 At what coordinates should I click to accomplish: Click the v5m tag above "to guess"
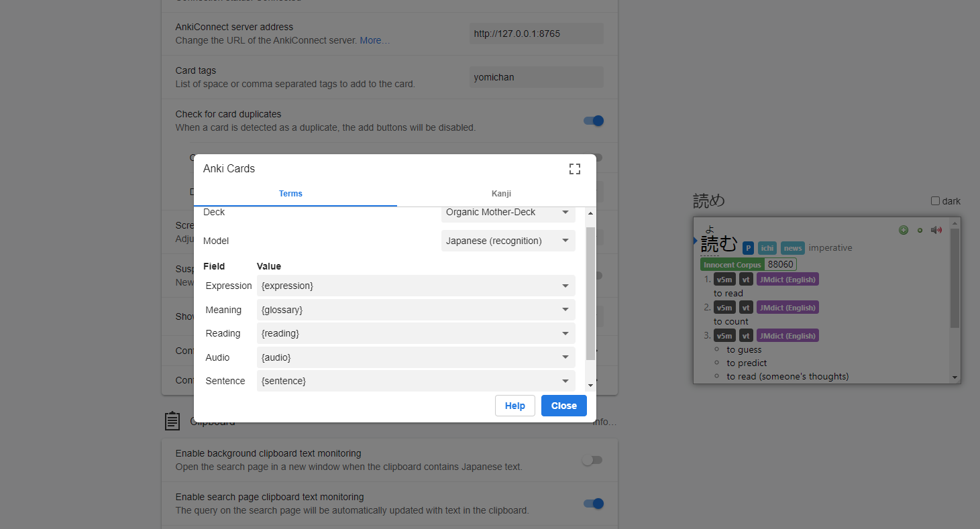(x=724, y=336)
